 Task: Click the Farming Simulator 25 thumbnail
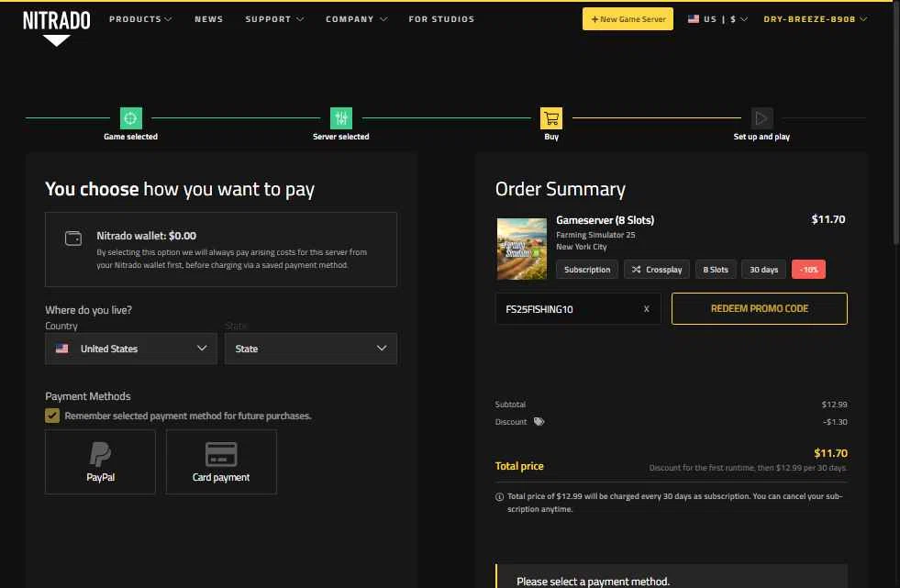coord(522,249)
